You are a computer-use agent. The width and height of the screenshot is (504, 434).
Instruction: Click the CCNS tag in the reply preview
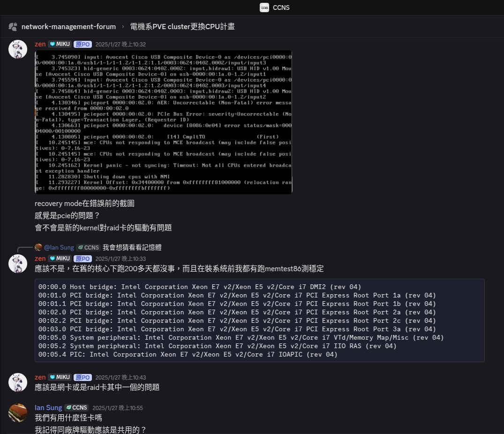[88, 247]
